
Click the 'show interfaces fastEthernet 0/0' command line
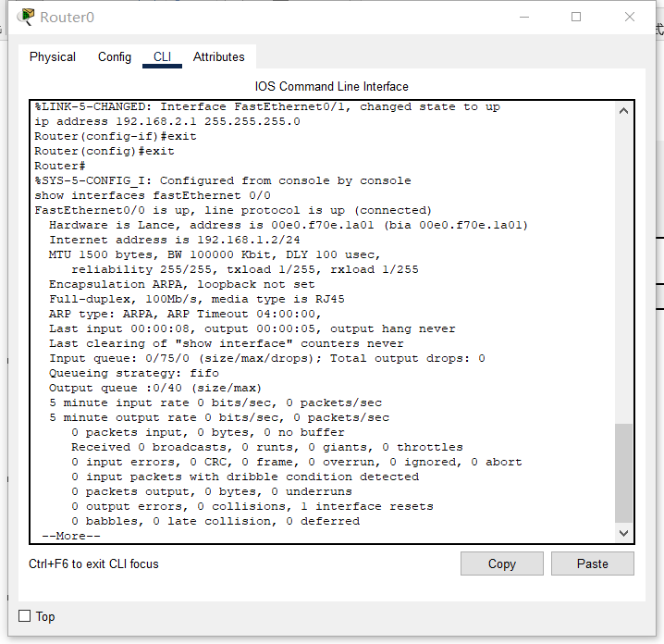pyautogui.click(x=153, y=195)
